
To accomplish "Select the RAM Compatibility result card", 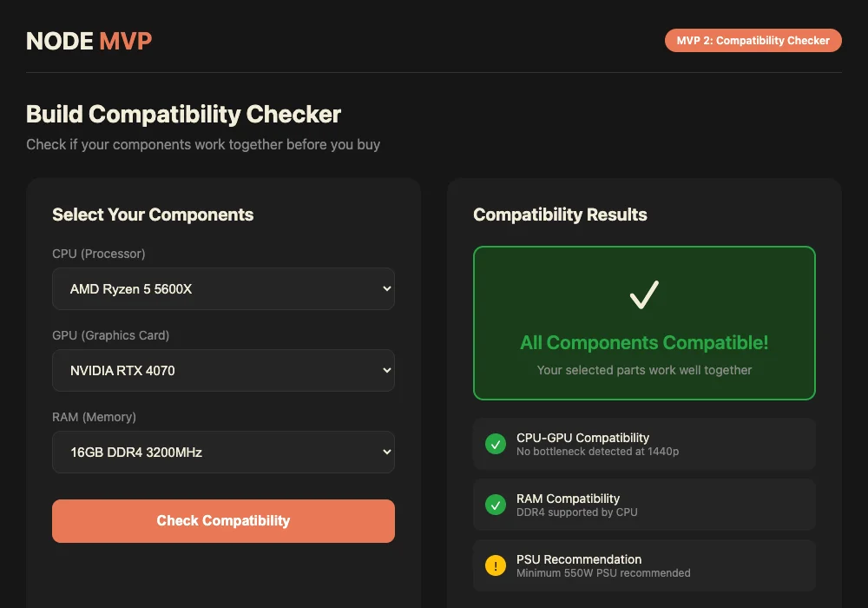I will 644,505.
